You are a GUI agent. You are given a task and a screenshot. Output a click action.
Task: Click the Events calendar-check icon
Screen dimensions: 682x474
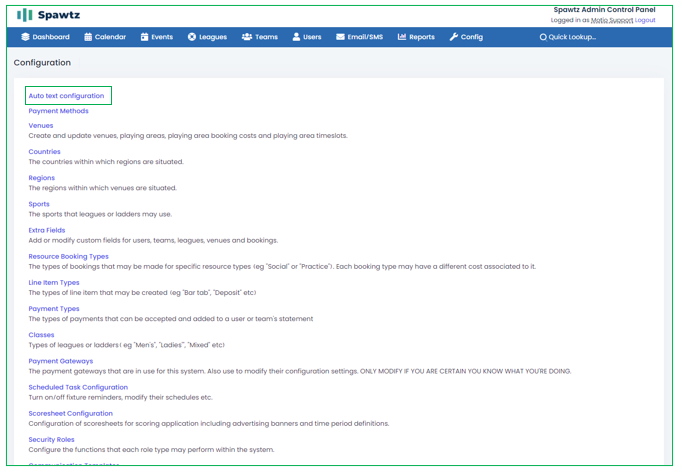point(144,37)
